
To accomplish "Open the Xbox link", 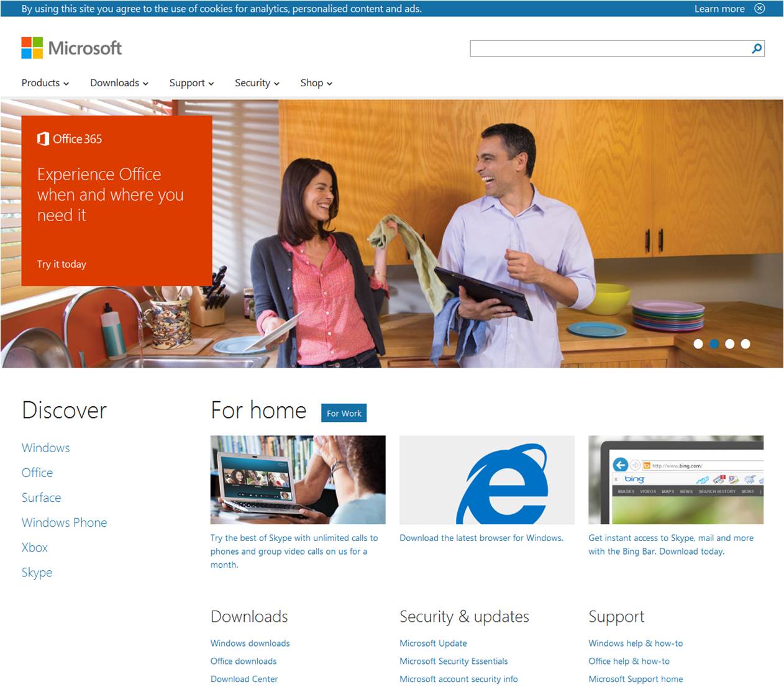I will pos(35,547).
